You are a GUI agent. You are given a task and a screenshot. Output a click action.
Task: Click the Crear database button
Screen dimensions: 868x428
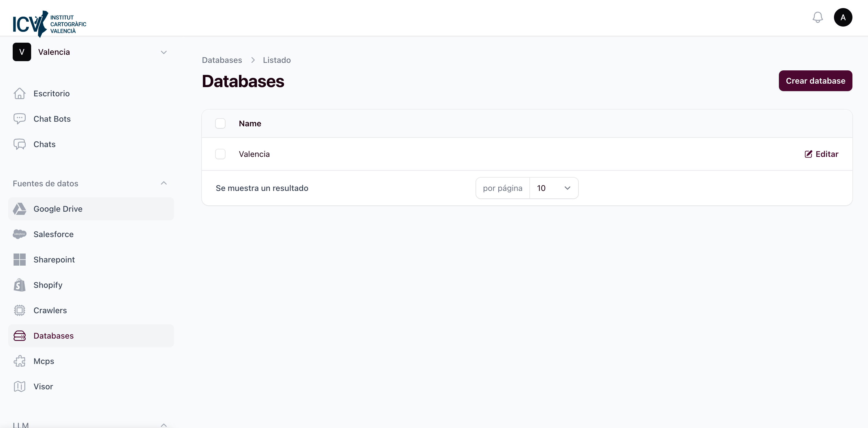[x=815, y=81]
